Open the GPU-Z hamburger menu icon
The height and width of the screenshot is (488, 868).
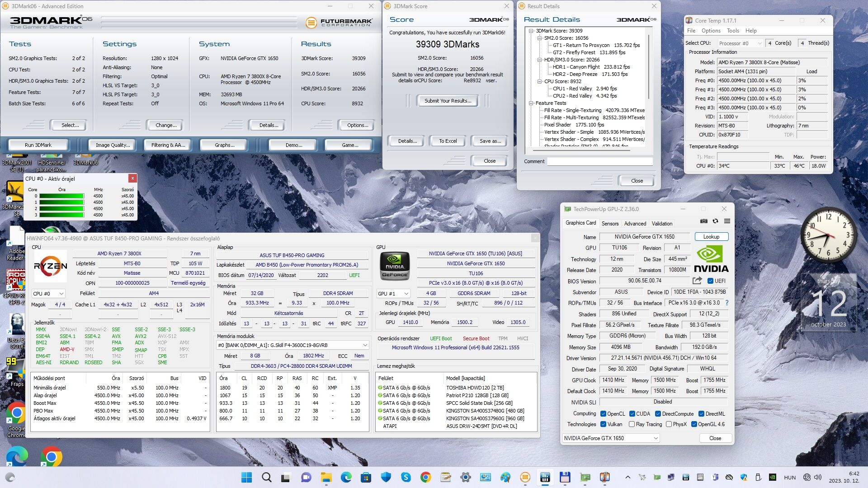(x=727, y=221)
